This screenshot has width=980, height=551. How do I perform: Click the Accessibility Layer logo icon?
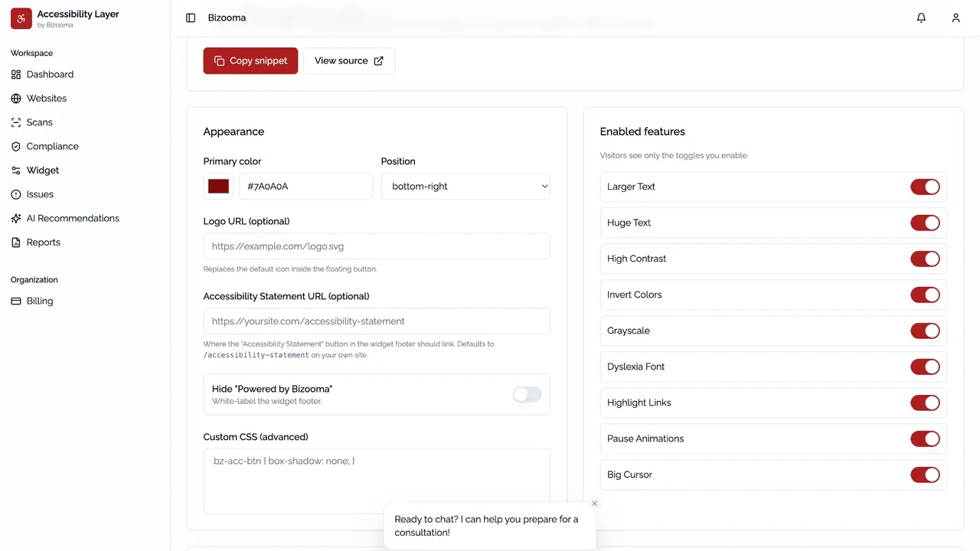pos(21,18)
